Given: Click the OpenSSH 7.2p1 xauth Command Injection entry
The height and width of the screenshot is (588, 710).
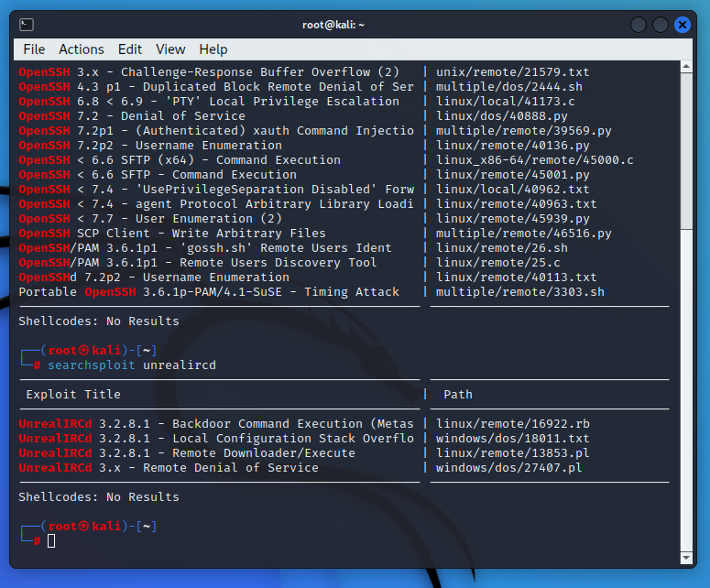Looking at the screenshot, I should pos(216,130).
